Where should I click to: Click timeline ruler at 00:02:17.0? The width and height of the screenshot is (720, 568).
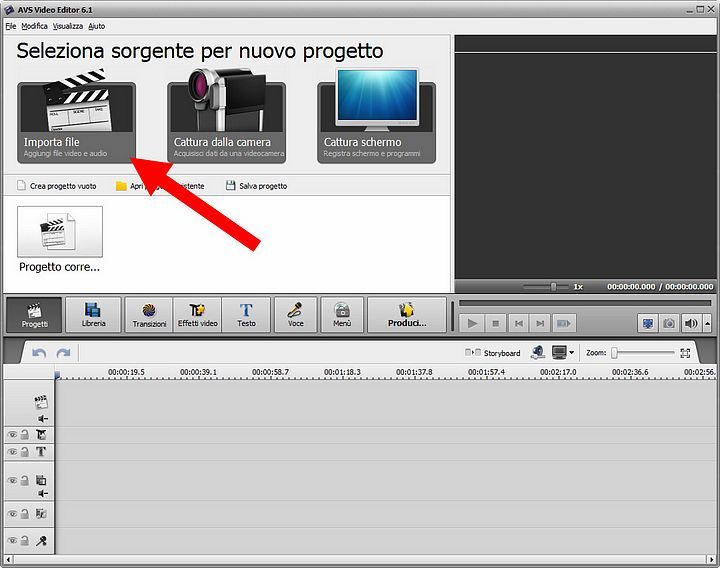point(558,372)
